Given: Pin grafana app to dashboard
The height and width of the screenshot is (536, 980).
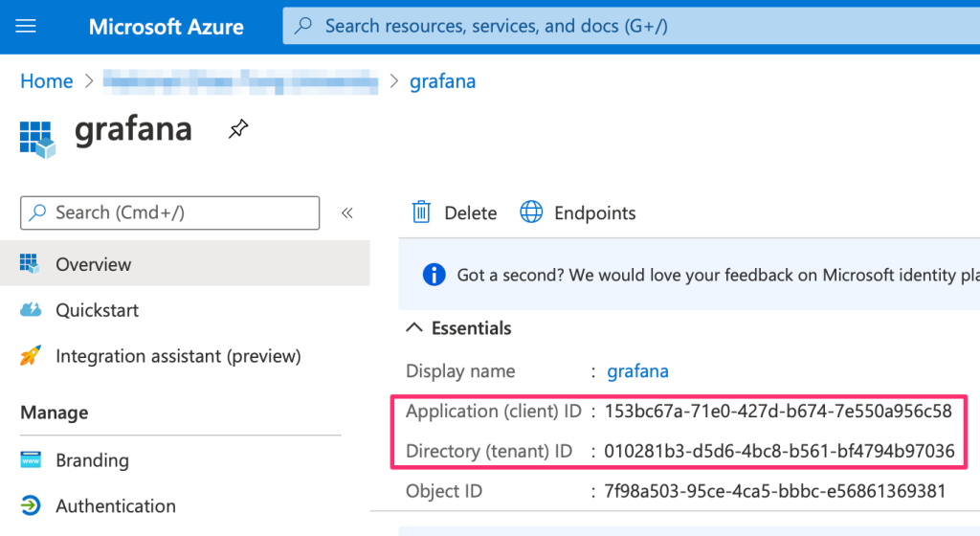Looking at the screenshot, I should coord(238,129).
